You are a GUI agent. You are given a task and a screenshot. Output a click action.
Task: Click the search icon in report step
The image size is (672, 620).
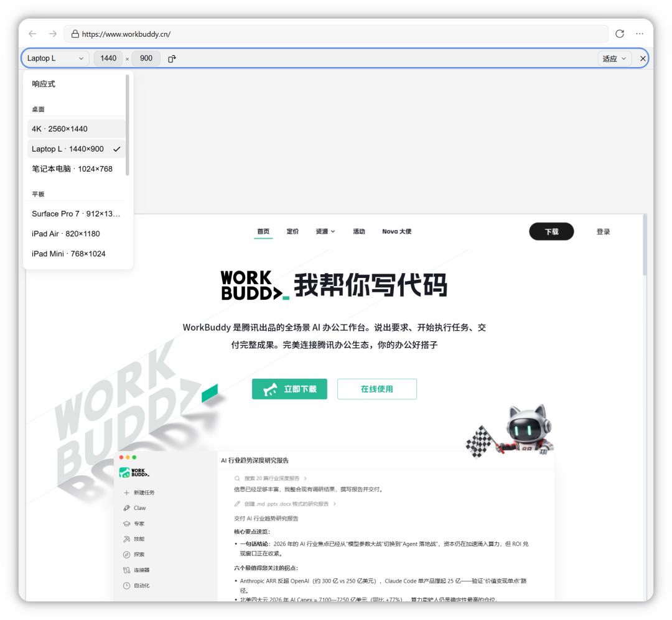tap(237, 478)
